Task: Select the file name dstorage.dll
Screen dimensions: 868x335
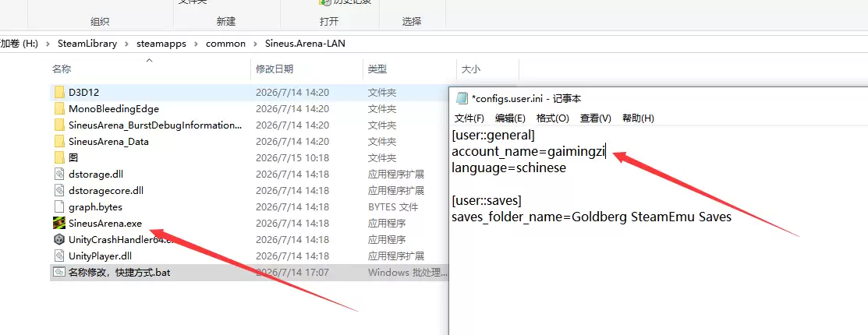Action: (x=96, y=175)
